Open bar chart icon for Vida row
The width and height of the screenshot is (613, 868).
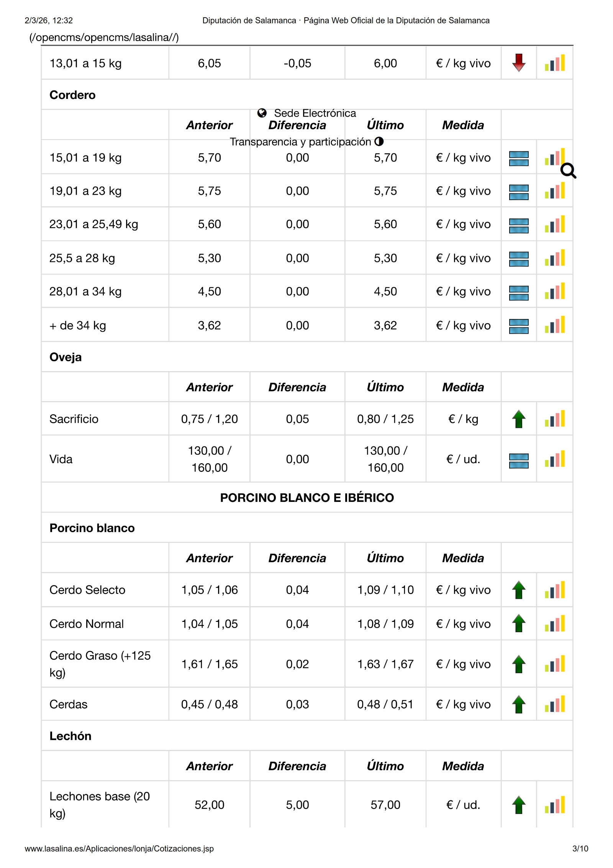[555, 459]
